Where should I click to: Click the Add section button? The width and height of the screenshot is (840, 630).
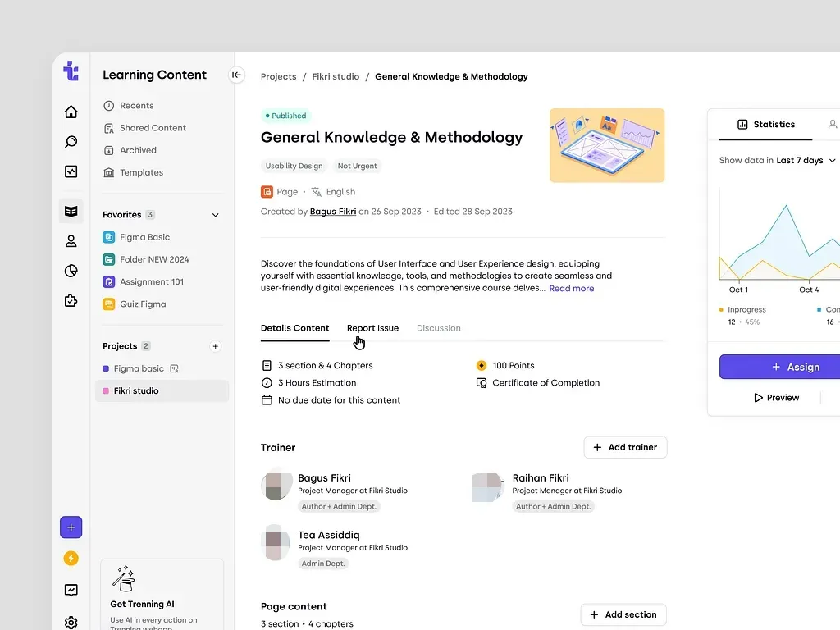point(623,614)
